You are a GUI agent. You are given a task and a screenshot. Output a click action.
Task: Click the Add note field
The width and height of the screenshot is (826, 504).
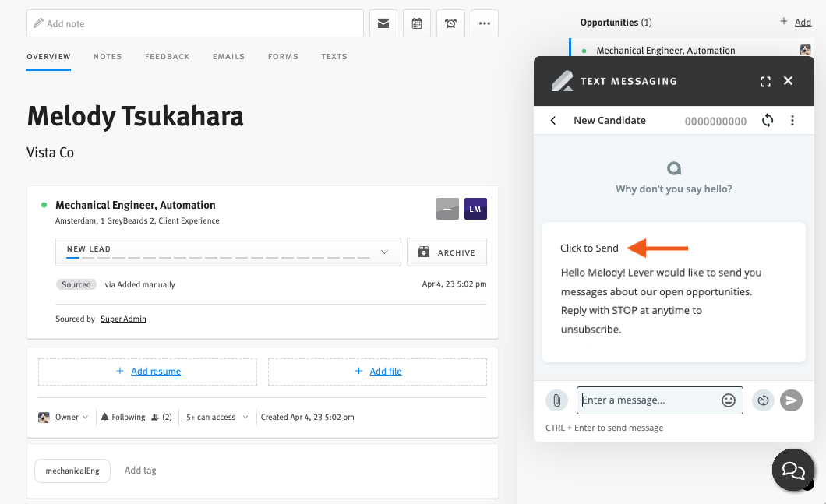(195, 23)
